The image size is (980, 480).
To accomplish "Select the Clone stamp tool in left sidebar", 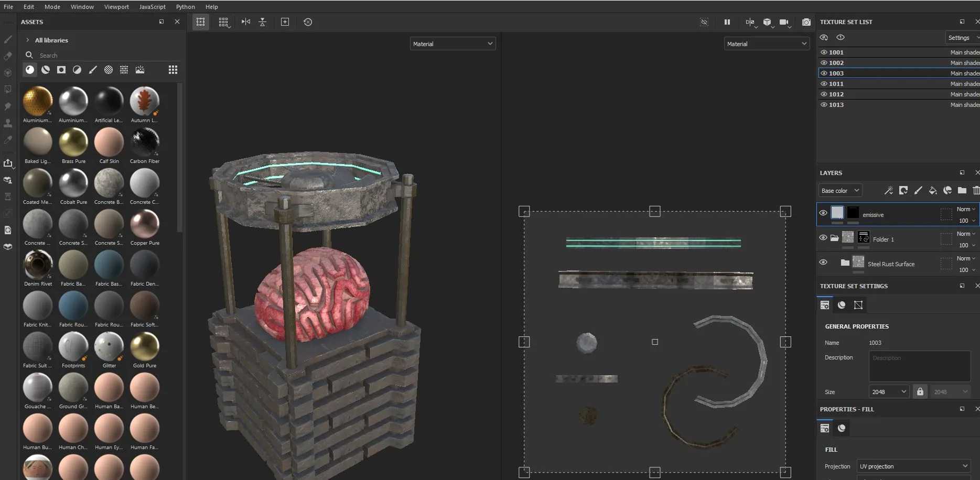I will (8, 123).
